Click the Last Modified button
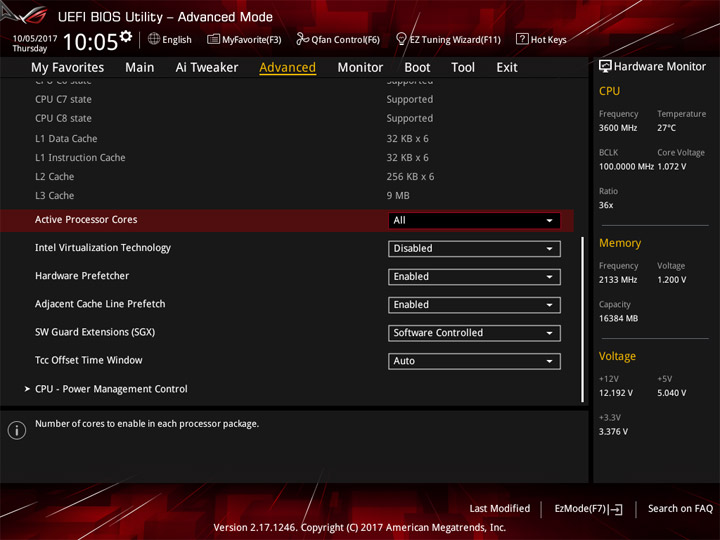 [x=500, y=509]
